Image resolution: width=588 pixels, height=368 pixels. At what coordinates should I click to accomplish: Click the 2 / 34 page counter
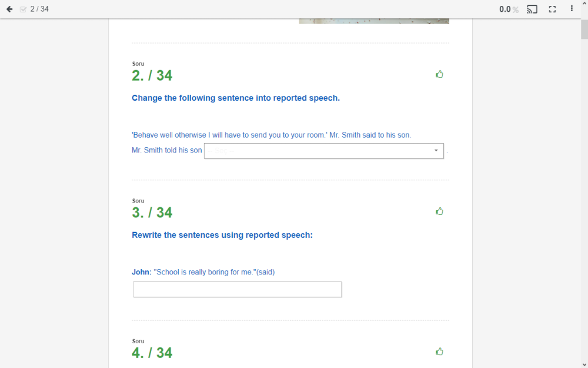(39, 9)
